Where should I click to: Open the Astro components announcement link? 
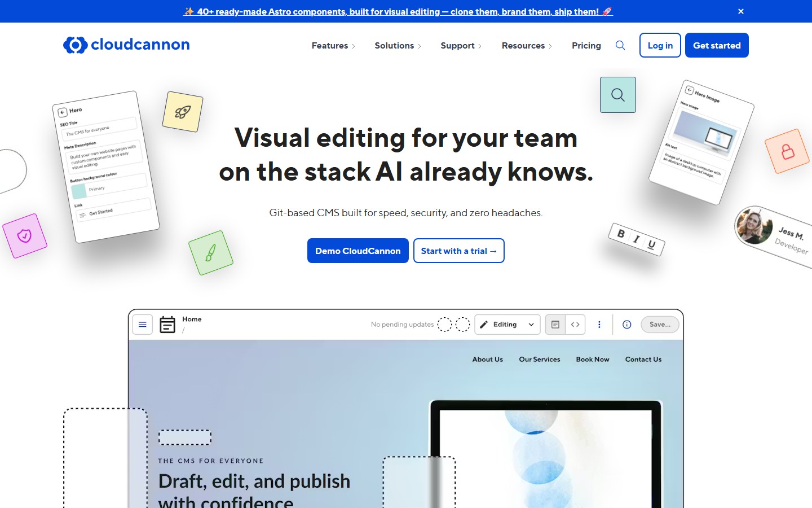click(398, 11)
